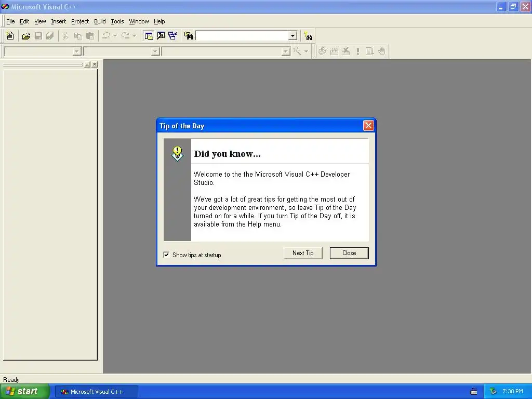Open the Undo history dropdown arrow
This screenshot has width=532, height=399.
(115, 36)
